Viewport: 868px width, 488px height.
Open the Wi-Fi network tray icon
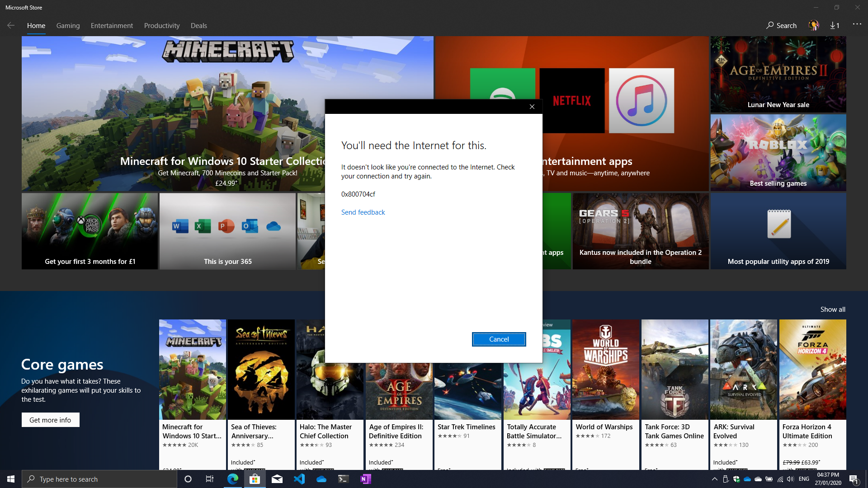tap(780, 479)
